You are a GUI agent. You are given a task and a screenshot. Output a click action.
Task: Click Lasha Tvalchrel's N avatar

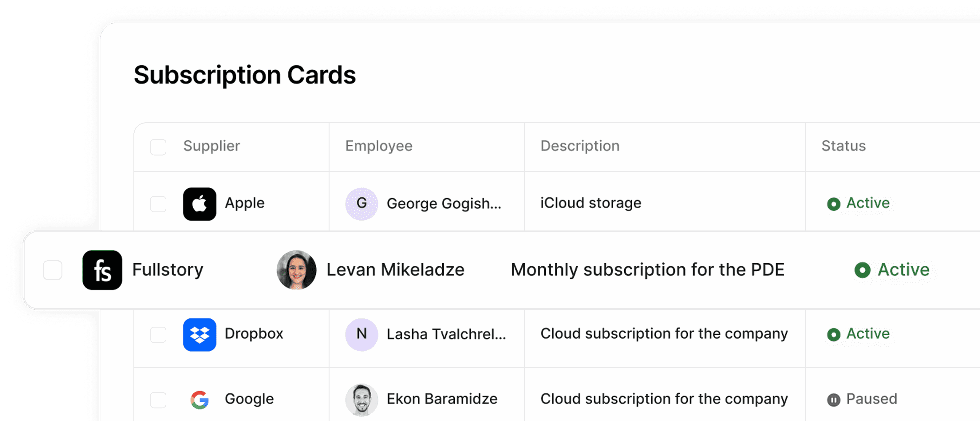[x=362, y=335]
